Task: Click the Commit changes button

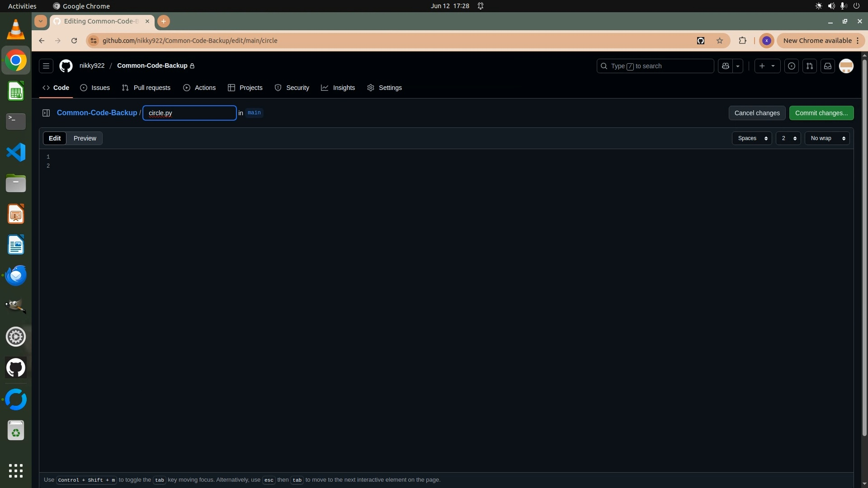Action: (821, 113)
